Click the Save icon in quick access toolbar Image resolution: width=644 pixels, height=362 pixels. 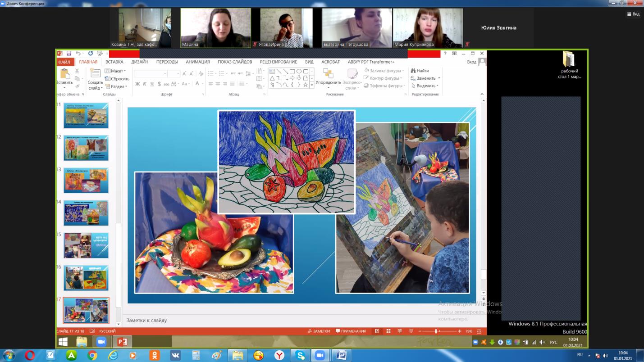[69, 54]
